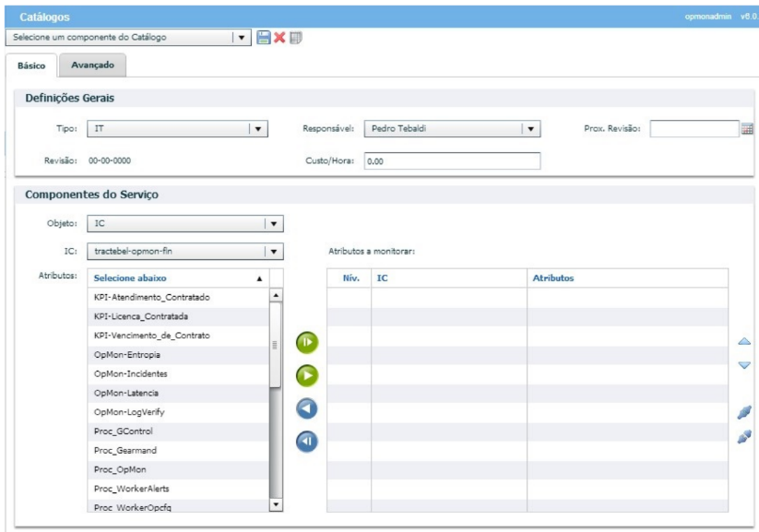
Task: Open the 'Selecione um componente do Catálogo' dropdown
Action: pyautogui.click(x=240, y=38)
